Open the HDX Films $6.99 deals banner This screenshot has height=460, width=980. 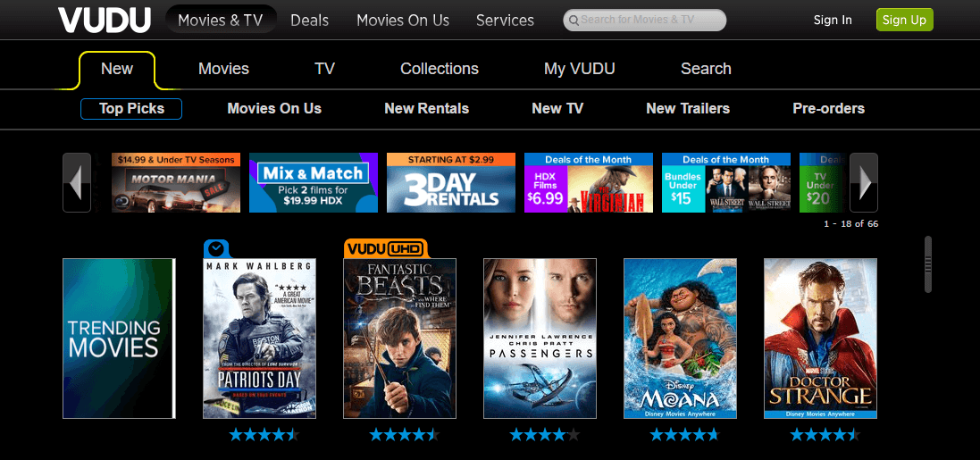point(588,182)
